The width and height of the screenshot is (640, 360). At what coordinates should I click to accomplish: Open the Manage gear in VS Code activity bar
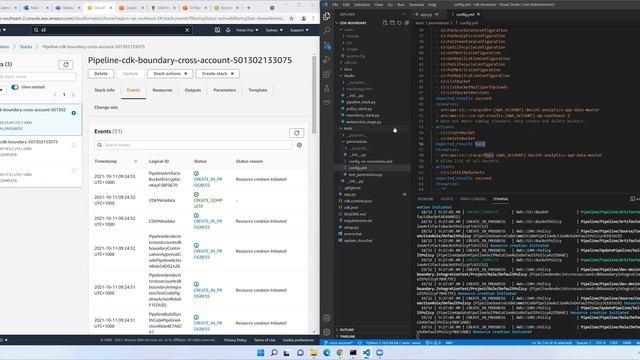click(327, 332)
